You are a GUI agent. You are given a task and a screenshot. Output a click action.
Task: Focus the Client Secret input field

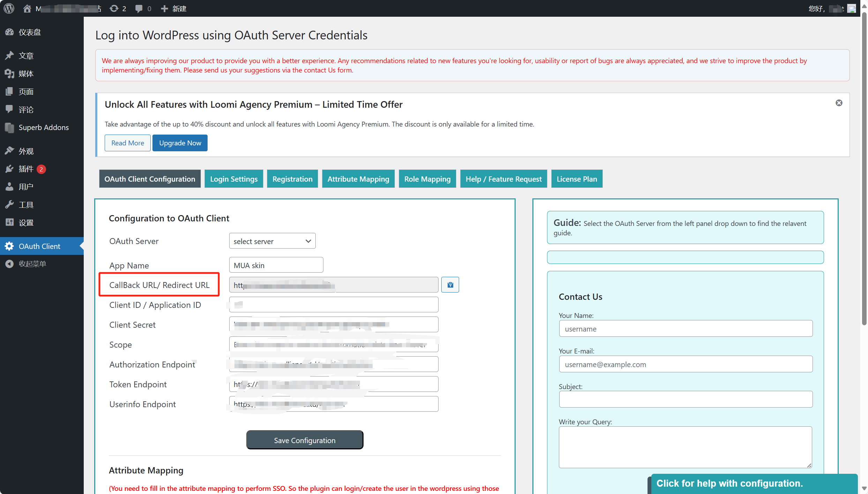coord(334,325)
